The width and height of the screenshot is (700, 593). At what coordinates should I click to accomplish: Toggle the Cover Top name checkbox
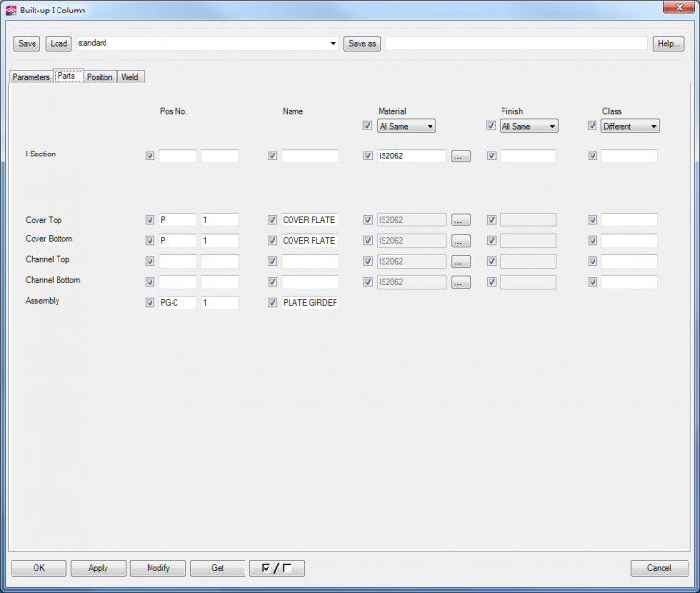pos(272,220)
